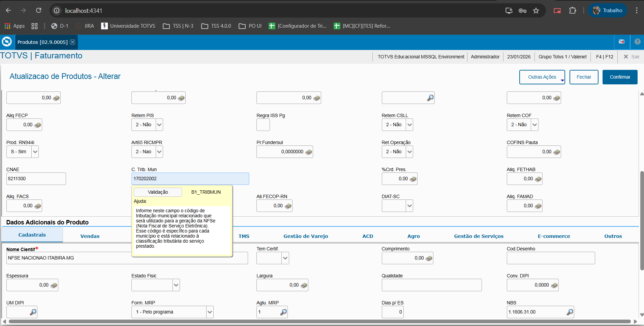This screenshot has height=326, width=644.
Task: Click the vertical scrollbar thumb
Action: tap(642, 221)
